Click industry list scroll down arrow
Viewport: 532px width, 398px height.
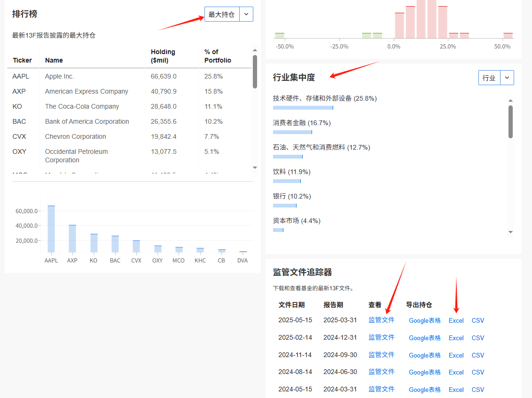[510, 232]
